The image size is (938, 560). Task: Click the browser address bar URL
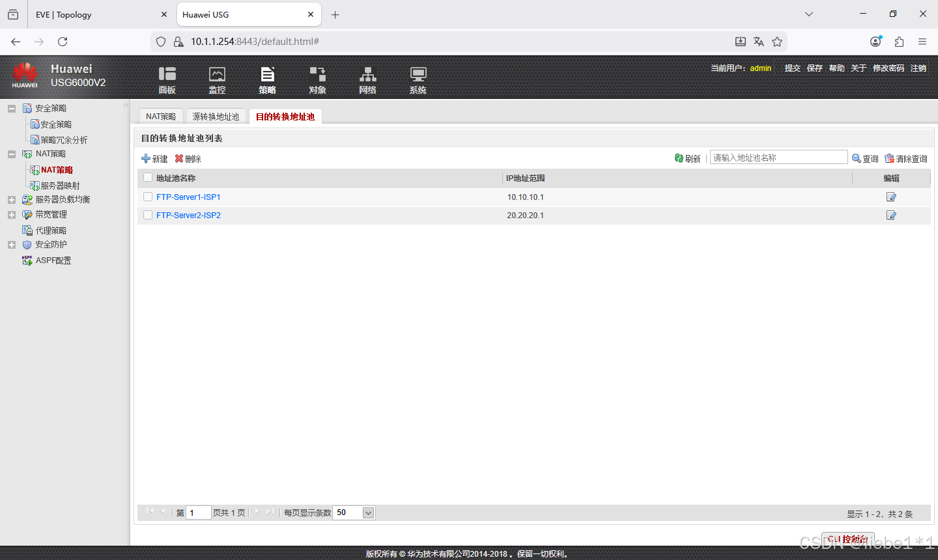[255, 42]
